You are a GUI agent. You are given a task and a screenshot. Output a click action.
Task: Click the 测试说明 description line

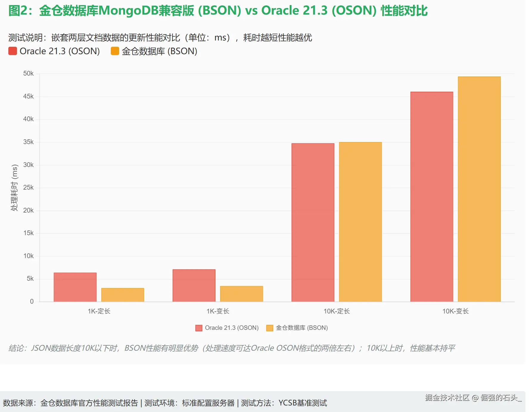click(x=160, y=38)
